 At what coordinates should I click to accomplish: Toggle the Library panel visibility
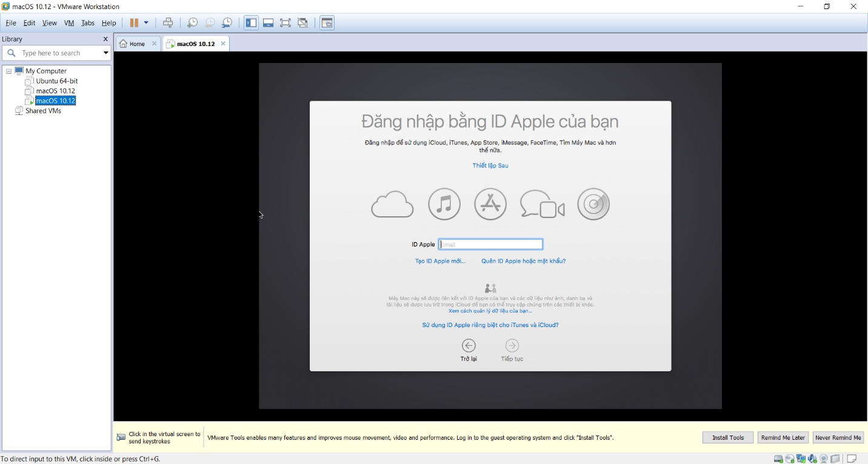tap(251, 23)
